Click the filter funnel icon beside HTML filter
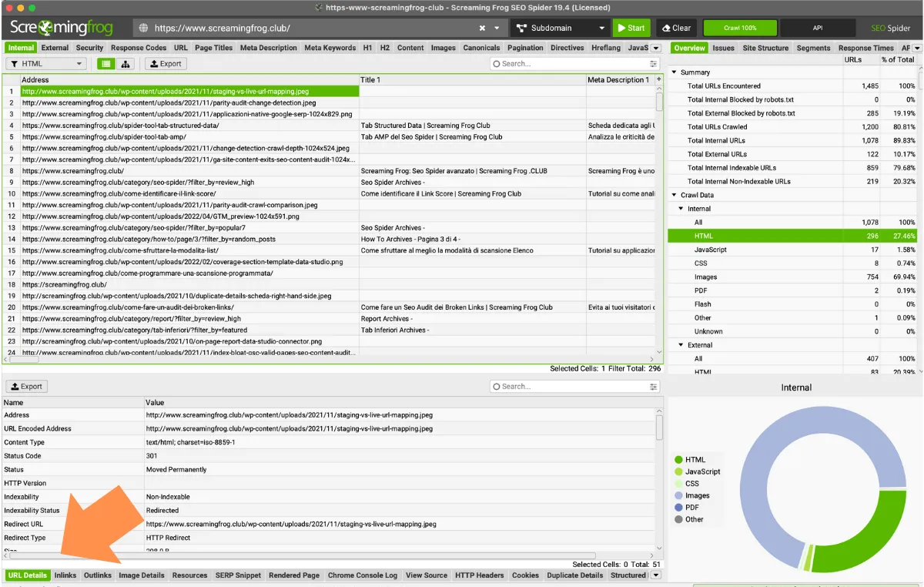The image size is (924, 587). pyautogui.click(x=16, y=63)
